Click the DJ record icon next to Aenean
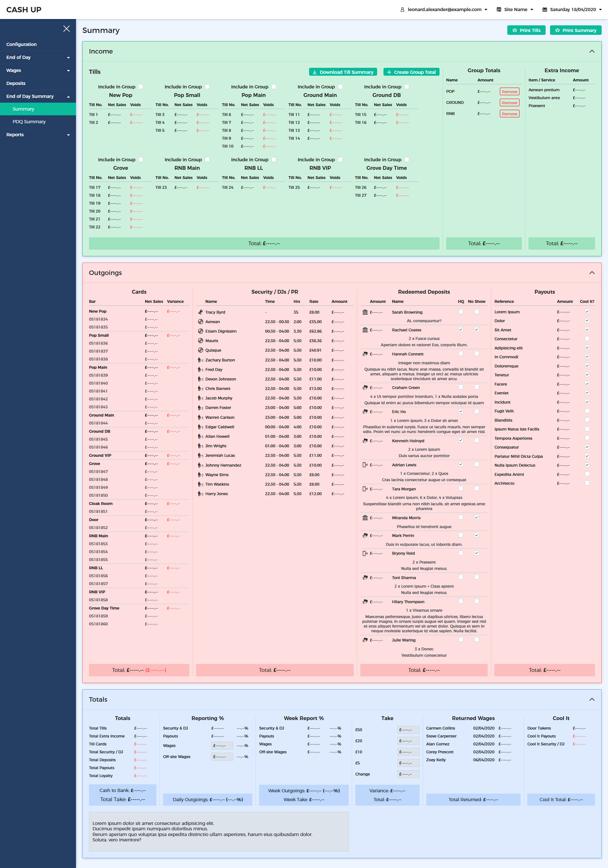 (x=200, y=321)
